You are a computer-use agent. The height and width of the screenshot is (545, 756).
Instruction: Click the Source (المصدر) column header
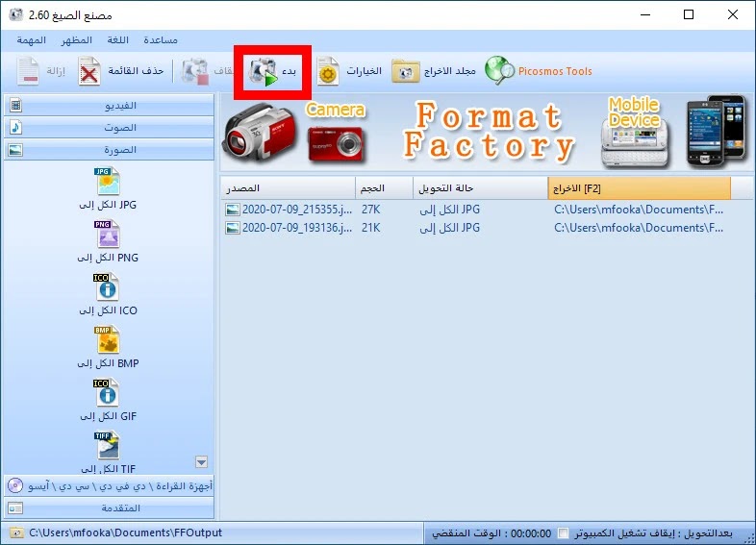288,188
